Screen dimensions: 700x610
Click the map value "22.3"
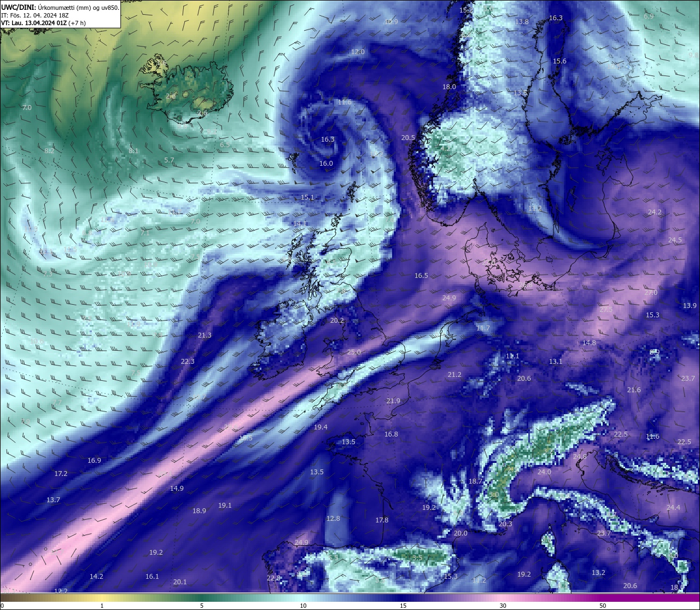click(x=188, y=362)
